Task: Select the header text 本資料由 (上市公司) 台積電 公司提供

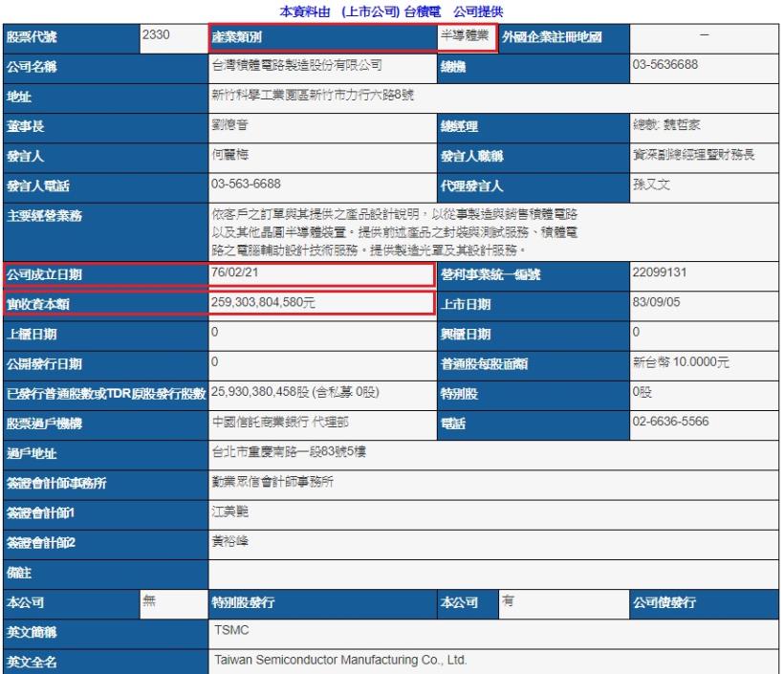Action: click(391, 11)
